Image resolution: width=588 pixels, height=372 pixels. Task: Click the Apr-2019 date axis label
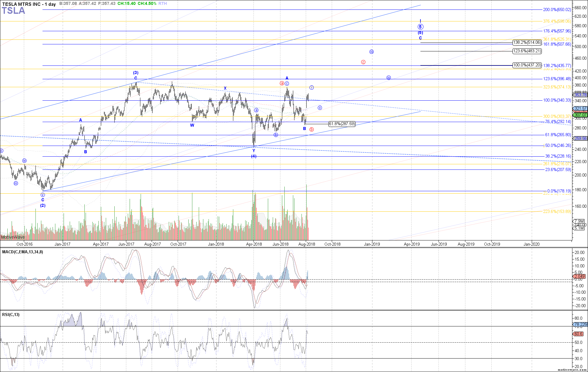(412, 244)
